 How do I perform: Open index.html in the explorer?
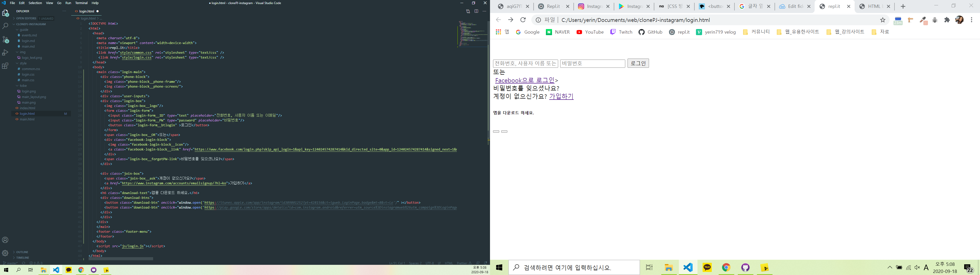click(x=27, y=108)
